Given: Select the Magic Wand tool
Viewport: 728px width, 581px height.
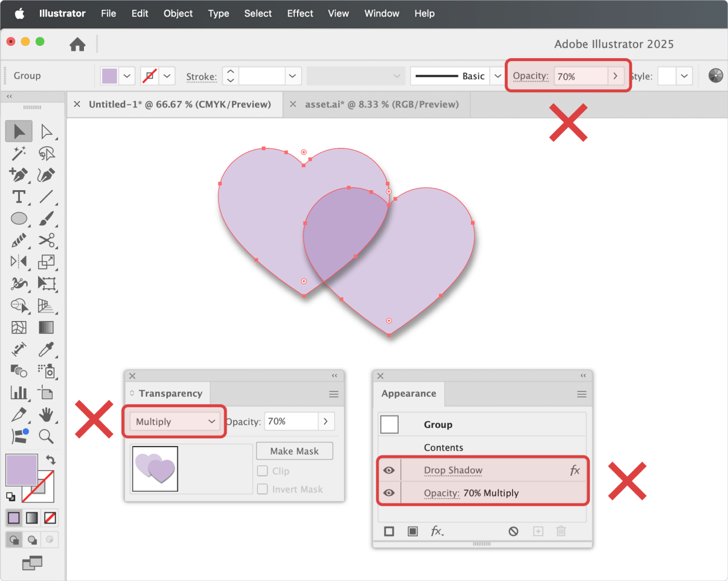Looking at the screenshot, I should click(x=19, y=154).
